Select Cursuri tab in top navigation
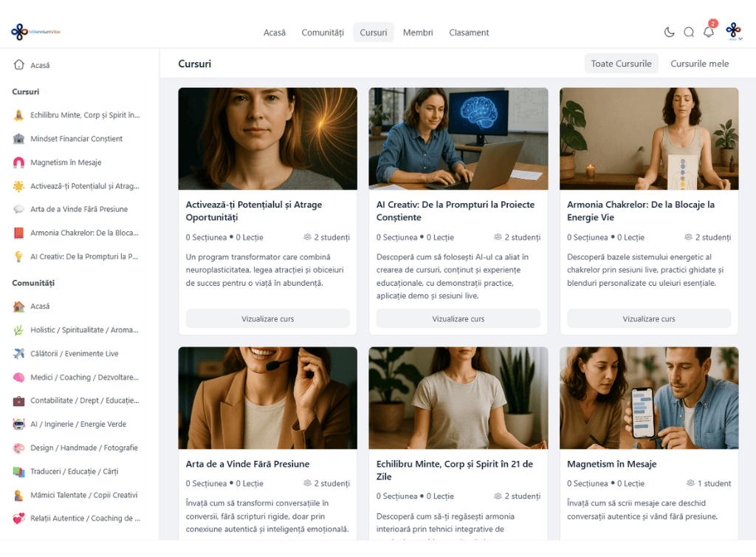The image size is (756, 557). coord(373,33)
